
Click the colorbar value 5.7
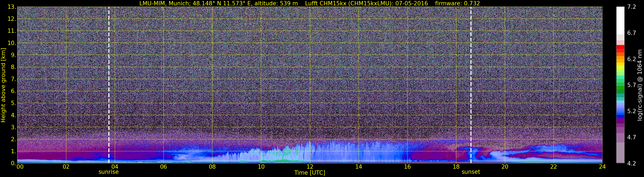tap(632, 85)
